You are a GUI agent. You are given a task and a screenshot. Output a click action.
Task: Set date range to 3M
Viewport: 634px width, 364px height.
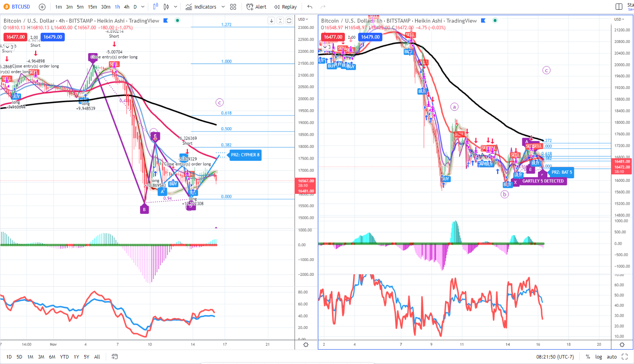pyautogui.click(x=41, y=357)
